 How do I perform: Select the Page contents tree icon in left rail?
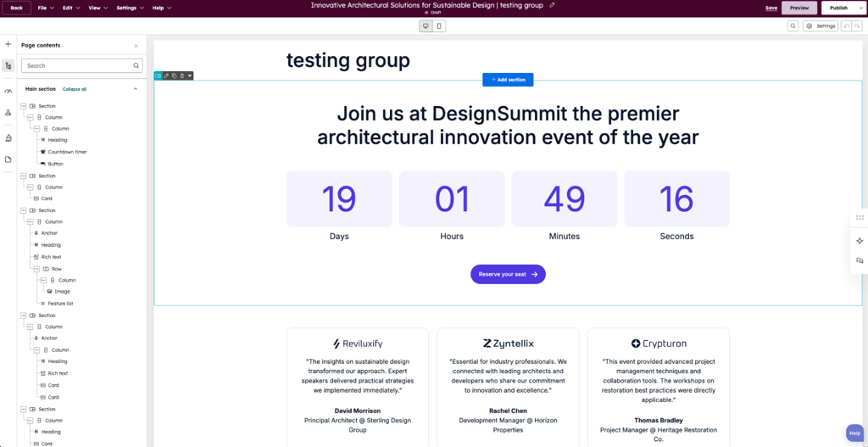click(x=8, y=66)
